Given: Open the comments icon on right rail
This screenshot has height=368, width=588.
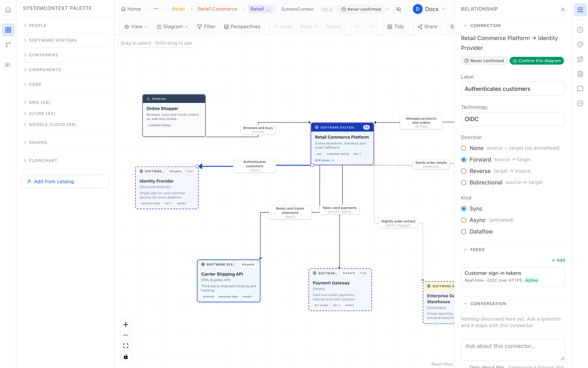Looking at the screenshot, I should (x=580, y=89).
